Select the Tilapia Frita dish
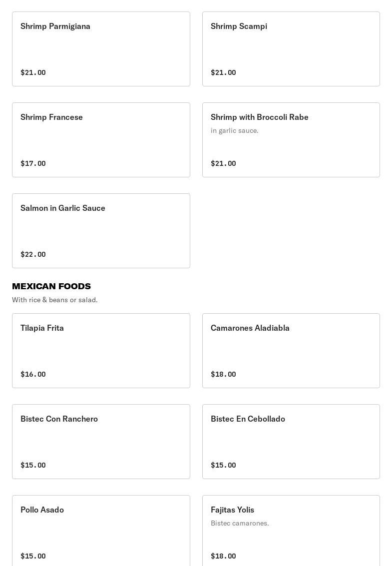The image size is (392, 566). click(x=101, y=351)
